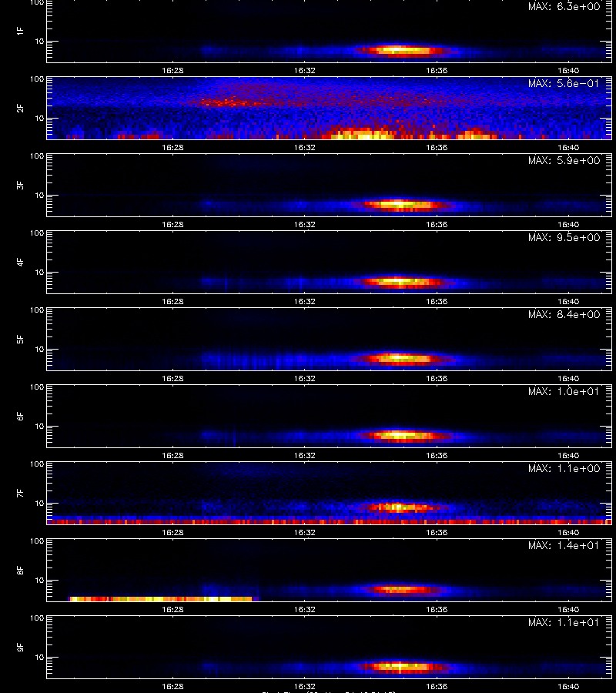The height and width of the screenshot is (693, 616).
Task: Click the bright peak in the 1F spectrogram
Action: click(400, 50)
